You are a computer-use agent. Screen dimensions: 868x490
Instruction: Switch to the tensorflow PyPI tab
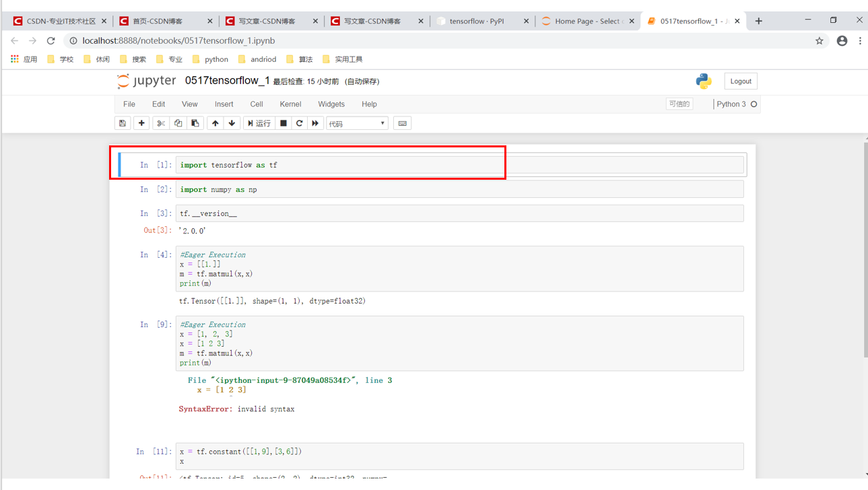(x=479, y=20)
